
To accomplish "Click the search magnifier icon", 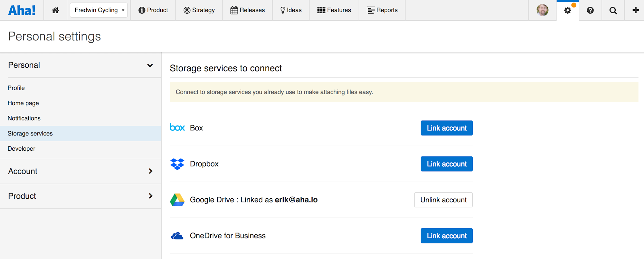I will (613, 10).
